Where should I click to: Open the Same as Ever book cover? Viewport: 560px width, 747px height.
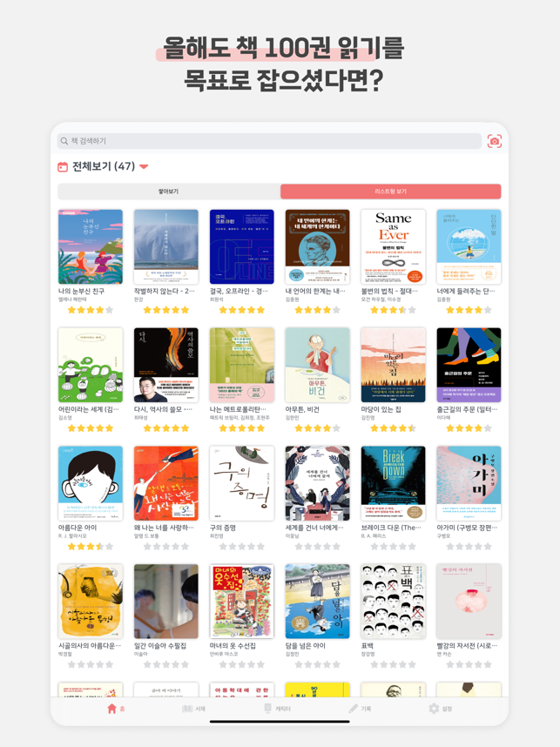point(393,246)
